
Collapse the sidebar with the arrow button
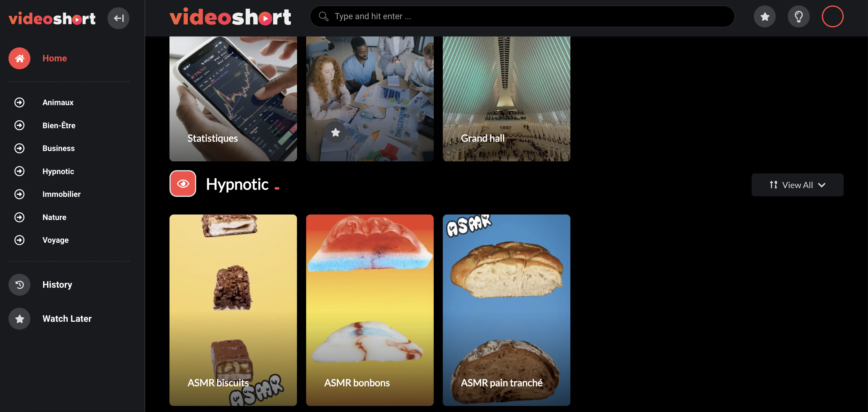[118, 18]
